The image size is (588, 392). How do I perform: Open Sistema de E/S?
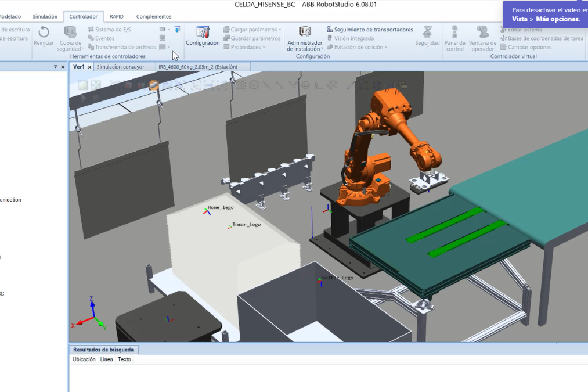click(x=109, y=29)
